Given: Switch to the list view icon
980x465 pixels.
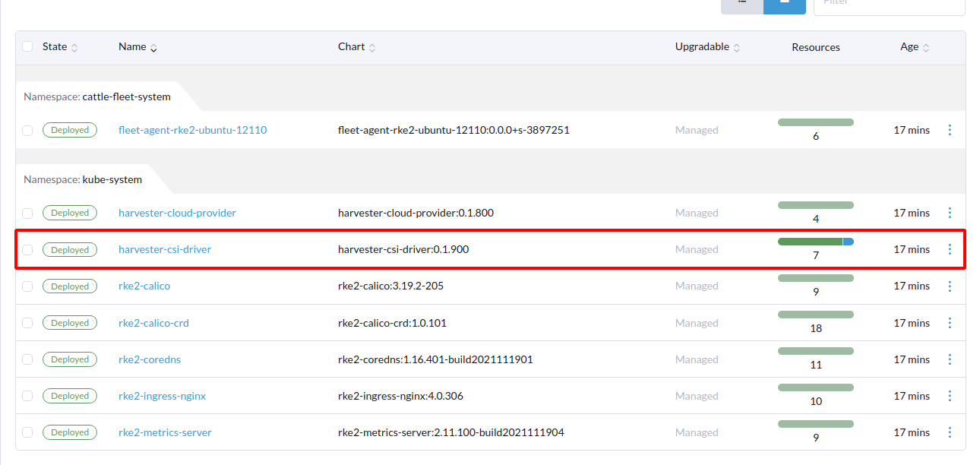Looking at the screenshot, I should [742, 5].
